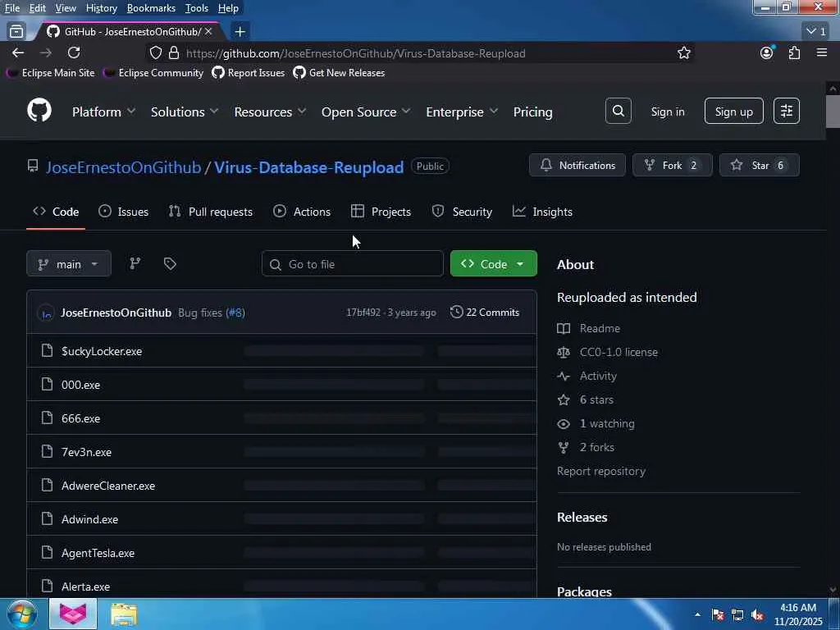Viewport: 840px width, 630px height.
Task: Open the Bookmarks menu in the menu bar
Action: pos(151,8)
